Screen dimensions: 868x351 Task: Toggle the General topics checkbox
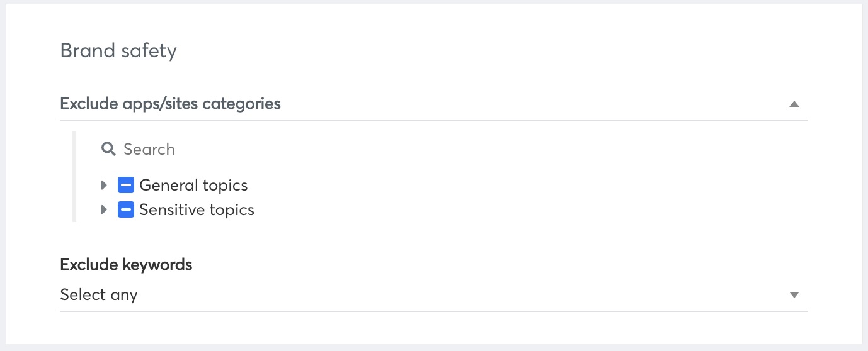tap(126, 185)
